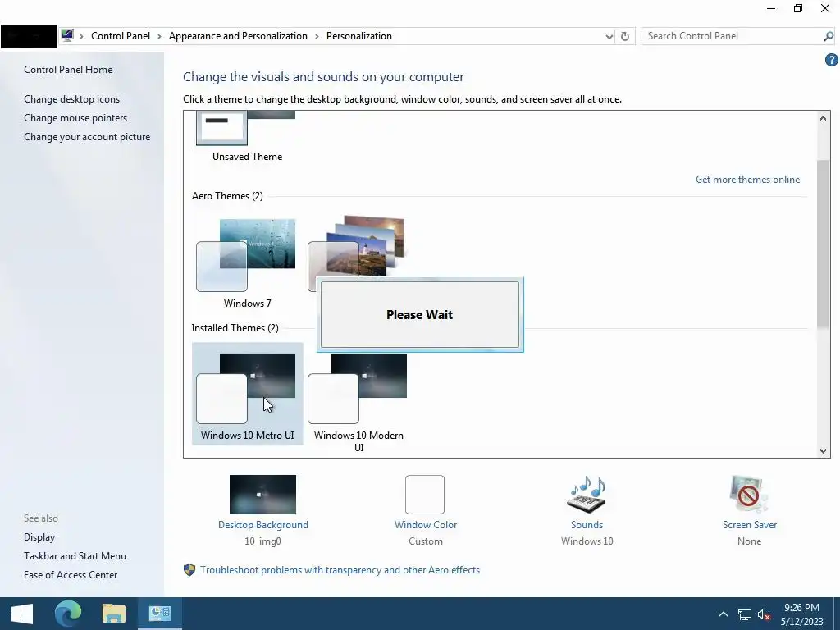Click the muted volume tray icon
Viewport: 840px width, 630px height.
[764, 615]
